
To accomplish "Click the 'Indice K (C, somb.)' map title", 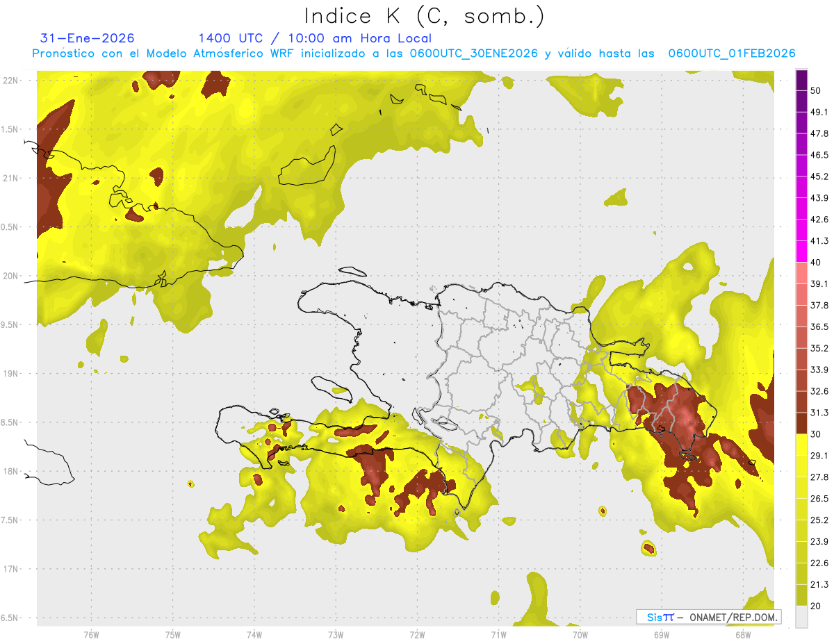I will pyautogui.click(x=425, y=17).
